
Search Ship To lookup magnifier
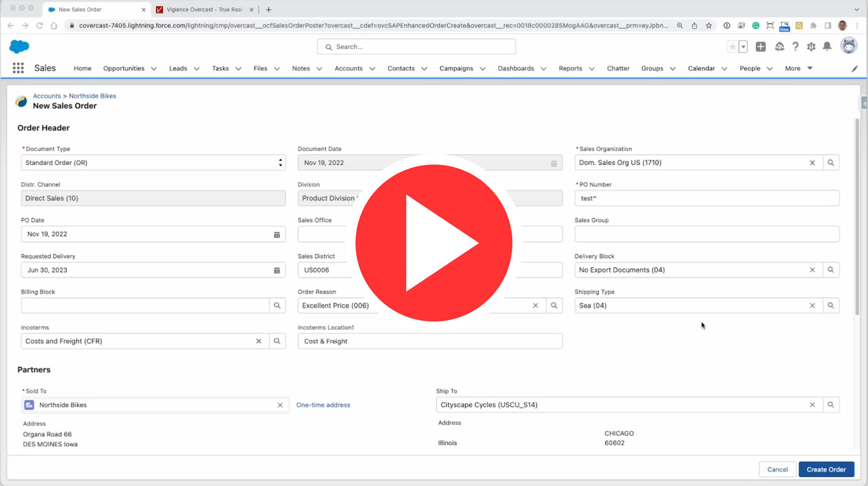coord(831,405)
